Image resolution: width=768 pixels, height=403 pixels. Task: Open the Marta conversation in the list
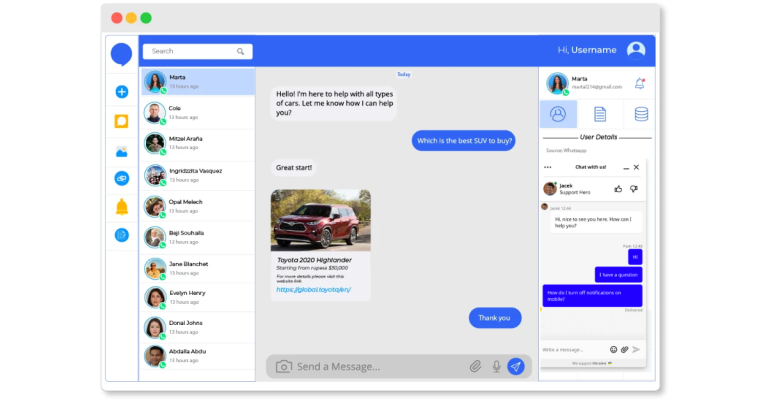coord(197,82)
